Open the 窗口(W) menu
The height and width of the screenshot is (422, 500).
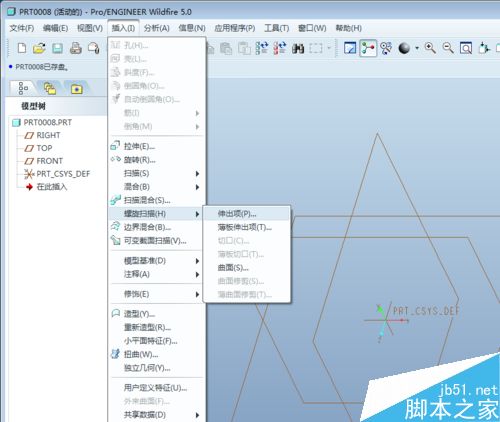coord(312,28)
